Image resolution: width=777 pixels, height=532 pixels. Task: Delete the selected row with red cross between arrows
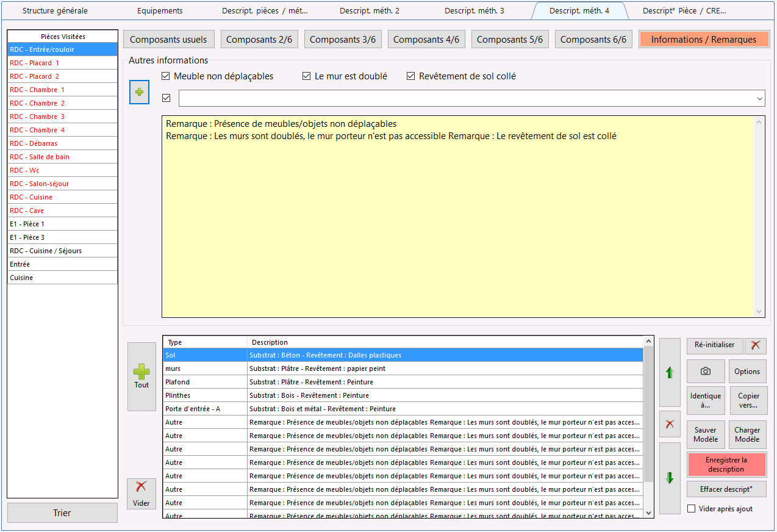(x=670, y=424)
